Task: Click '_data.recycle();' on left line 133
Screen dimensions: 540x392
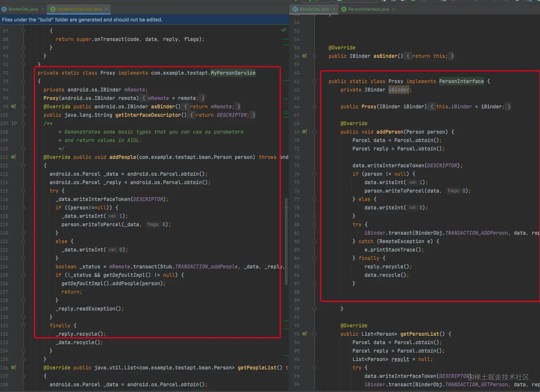Action: click(79, 342)
